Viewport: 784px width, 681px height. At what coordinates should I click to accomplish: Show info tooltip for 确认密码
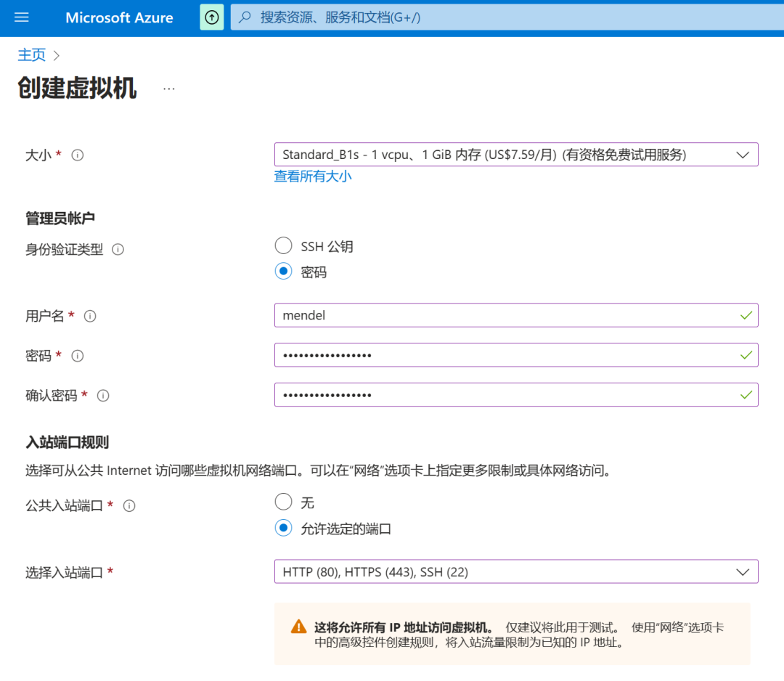click(103, 396)
